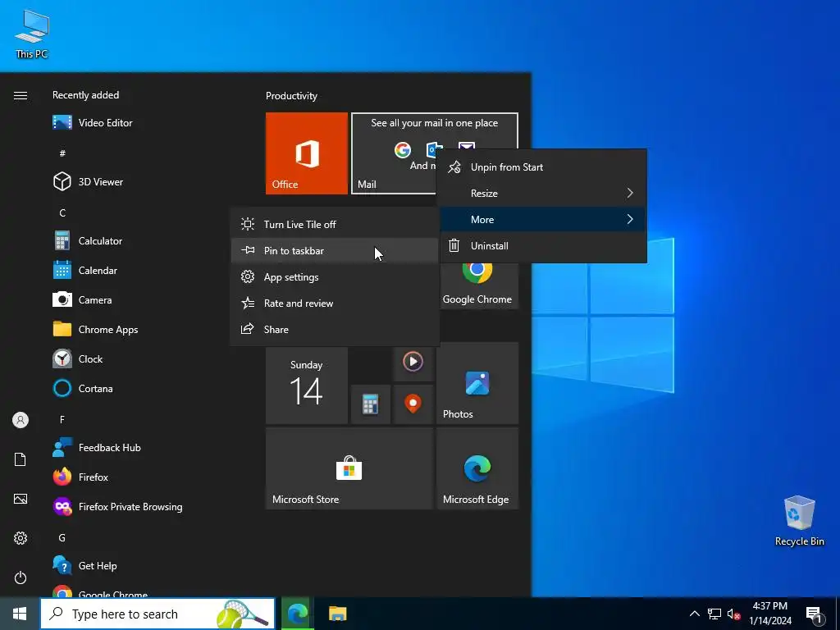Click the muted volume tray icon
840x630 pixels.
click(733, 614)
